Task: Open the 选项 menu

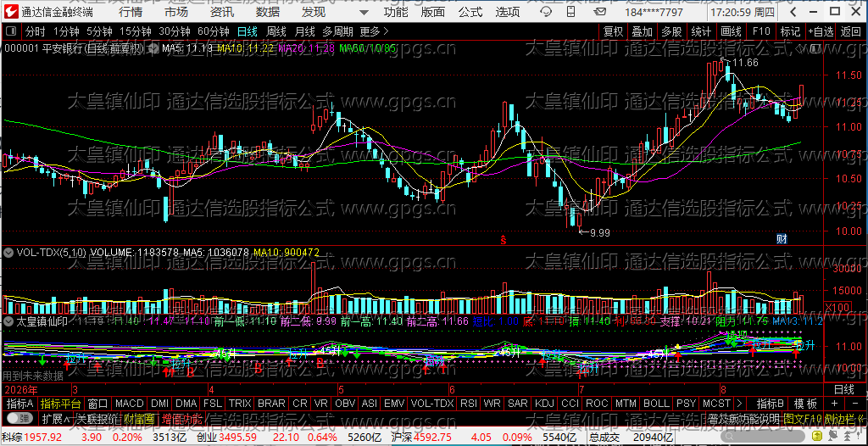Action: (x=508, y=12)
